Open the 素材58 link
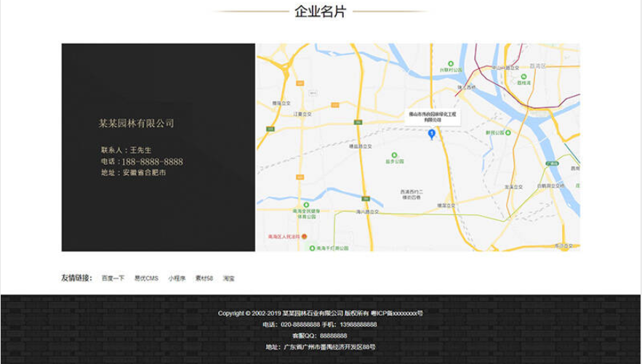The width and height of the screenshot is (642, 364). pyautogui.click(x=204, y=278)
